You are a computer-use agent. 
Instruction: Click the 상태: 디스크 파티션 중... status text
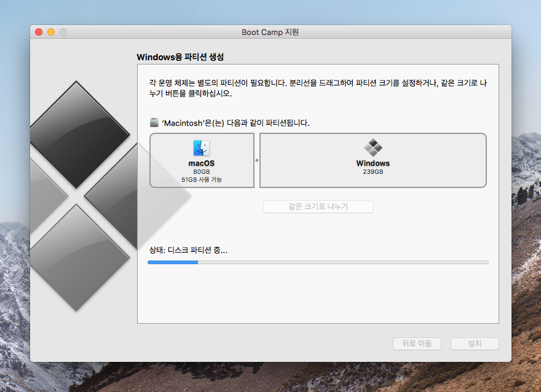click(x=188, y=250)
